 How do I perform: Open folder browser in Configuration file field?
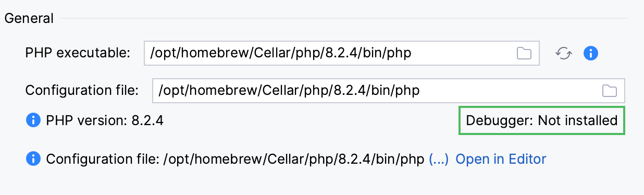(610, 91)
